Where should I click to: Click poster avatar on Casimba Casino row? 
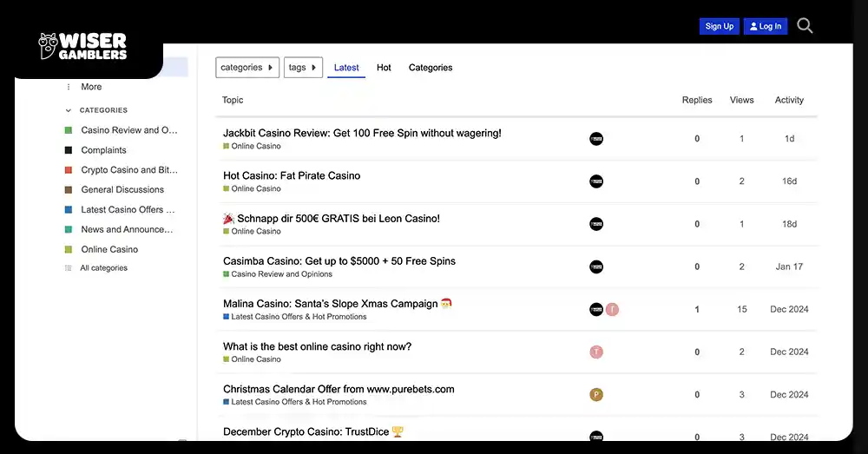click(596, 266)
